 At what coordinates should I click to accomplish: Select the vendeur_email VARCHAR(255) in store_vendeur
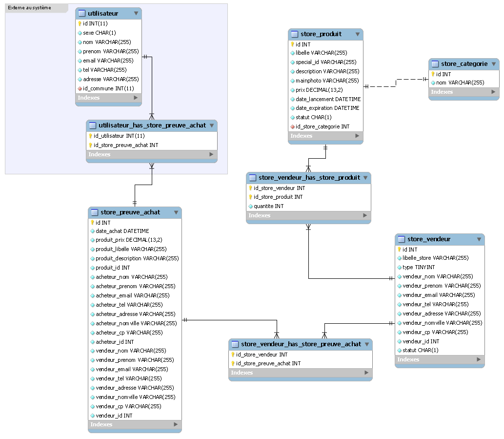(x=440, y=295)
